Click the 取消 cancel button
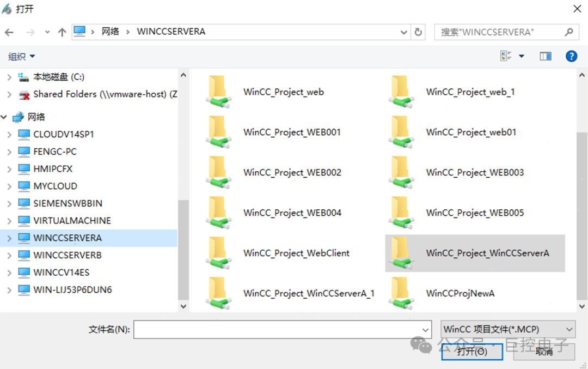This screenshot has height=369, width=588. coord(544,352)
